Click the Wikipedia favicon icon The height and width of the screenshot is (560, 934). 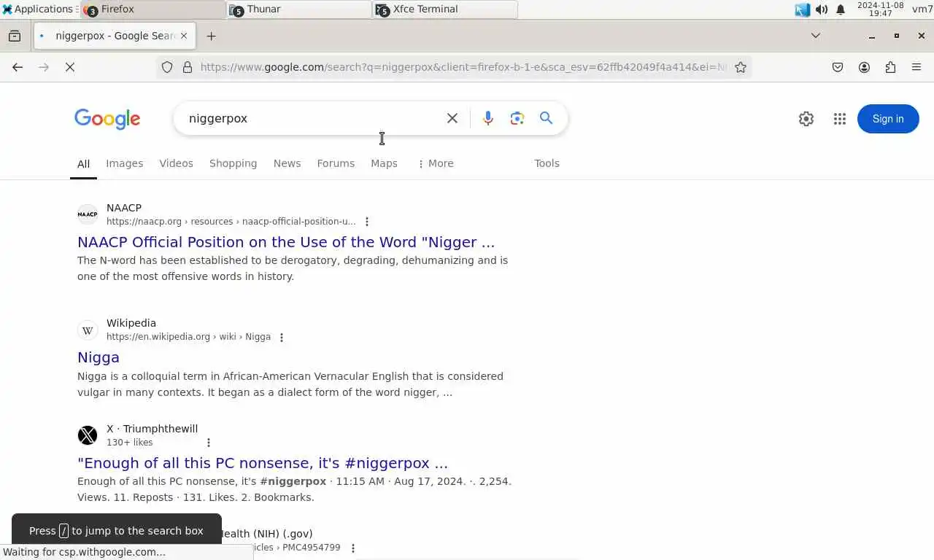click(x=88, y=330)
